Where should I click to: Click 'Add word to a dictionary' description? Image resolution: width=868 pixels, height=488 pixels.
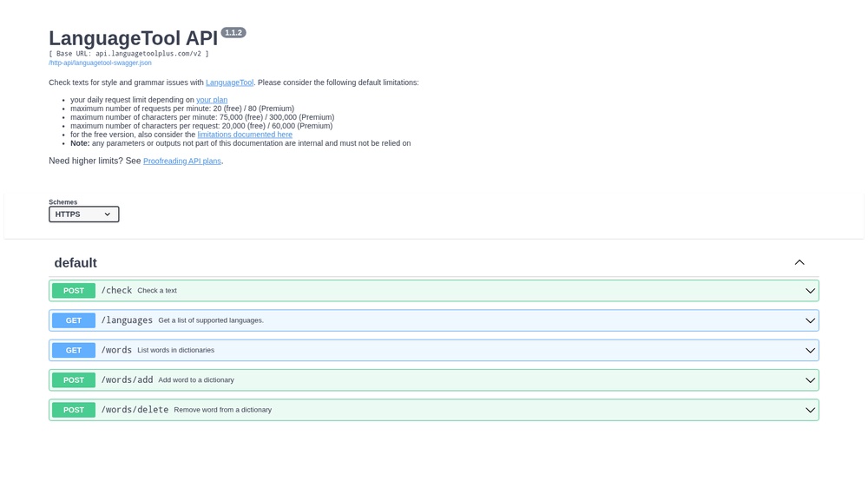pyautogui.click(x=196, y=380)
